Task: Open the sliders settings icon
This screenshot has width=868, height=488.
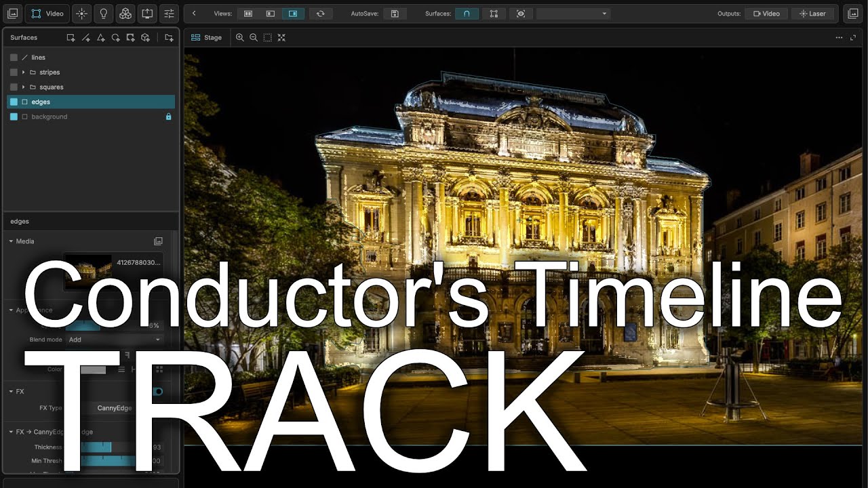Action: pos(170,14)
